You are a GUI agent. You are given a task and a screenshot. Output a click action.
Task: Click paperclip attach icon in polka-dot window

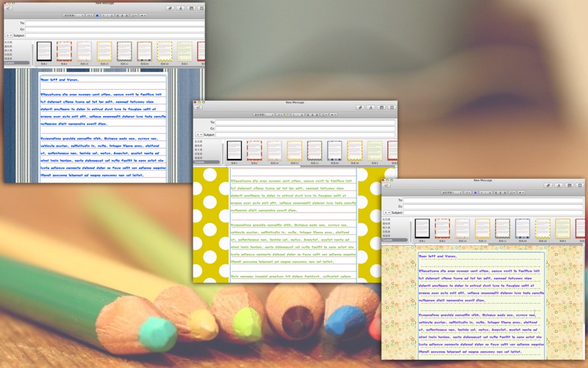[x=360, y=107]
